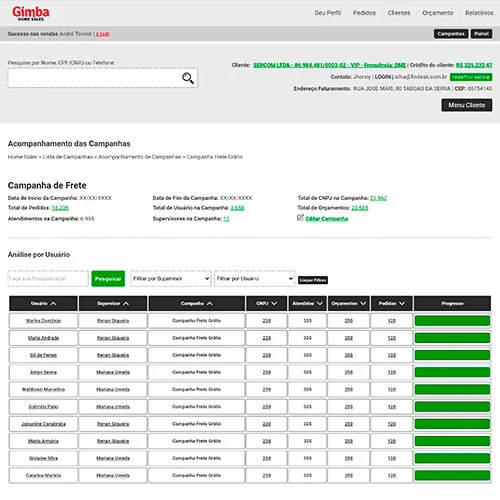Open Total de Pedidos value link
500x500 pixels.
click(x=60, y=208)
